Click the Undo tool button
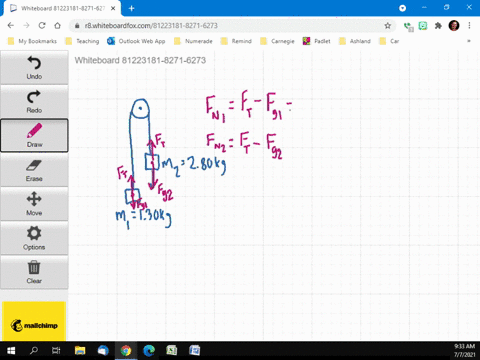The width and height of the screenshot is (480, 360). [x=34, y=67]
